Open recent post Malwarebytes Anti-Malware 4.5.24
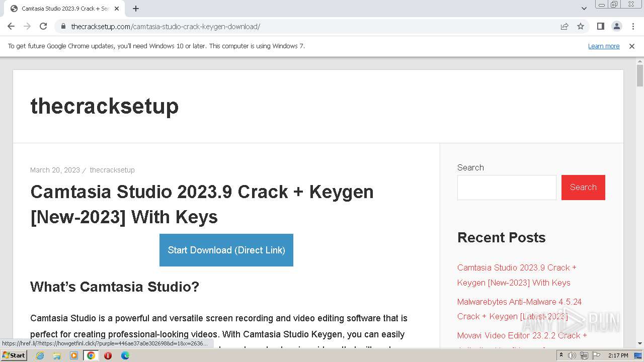Screen dimensions: 644x362 (519, 309)
